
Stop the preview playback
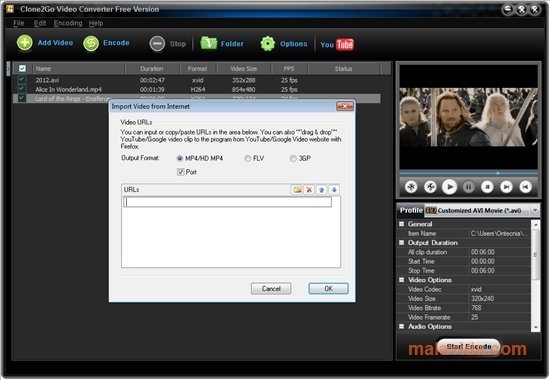[487, 187]
